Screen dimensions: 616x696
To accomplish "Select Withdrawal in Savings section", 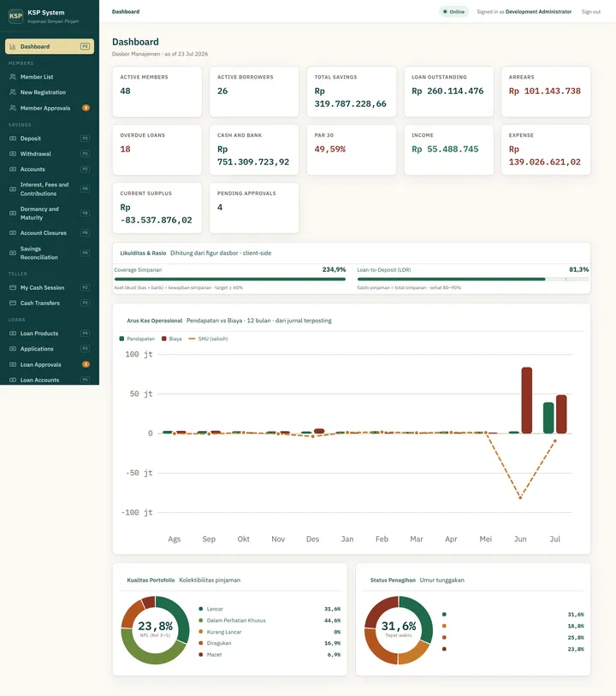I will point(50,154).
